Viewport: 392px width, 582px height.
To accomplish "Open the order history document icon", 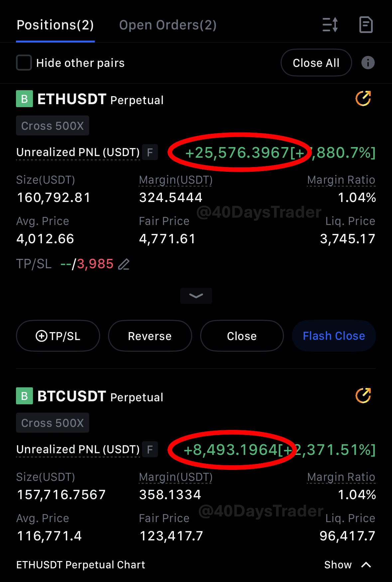I will 366,25.
